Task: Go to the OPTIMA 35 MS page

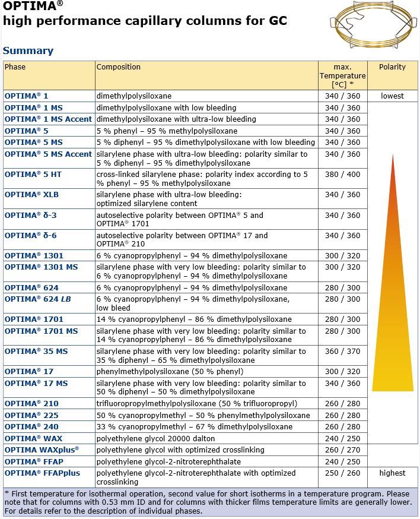Action: [x=36, y=352]
